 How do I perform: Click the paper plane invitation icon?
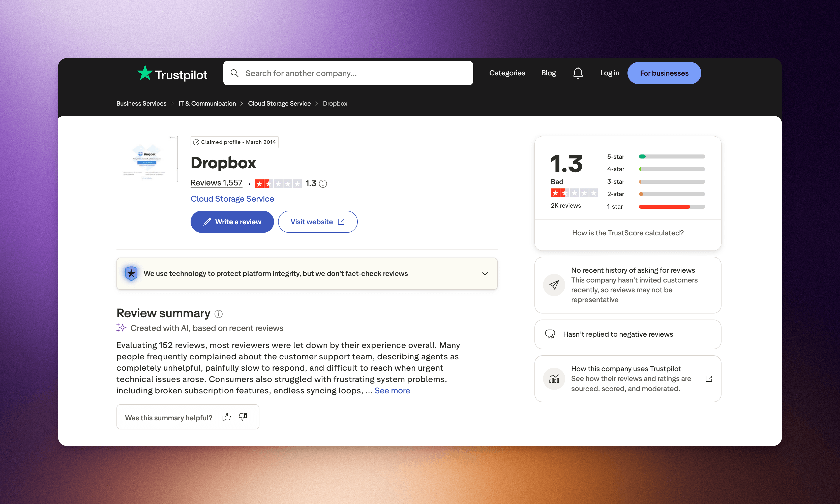(554, 285)
